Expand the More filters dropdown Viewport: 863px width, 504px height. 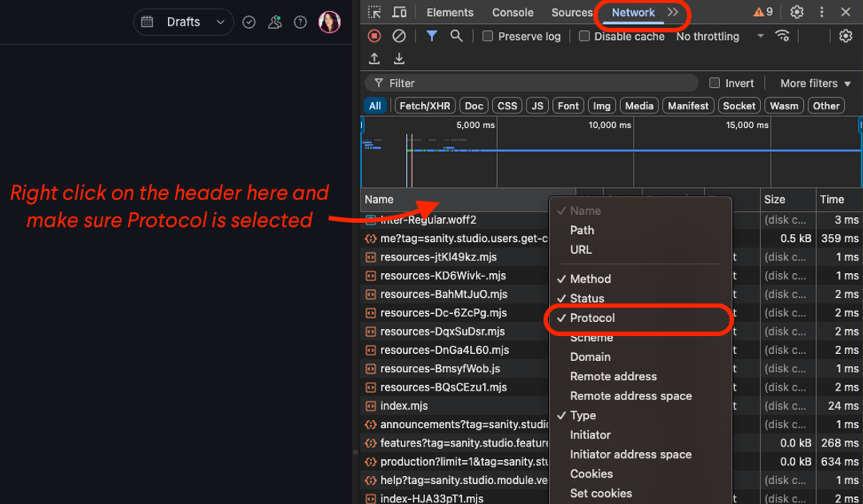click(x=810, y=83)
